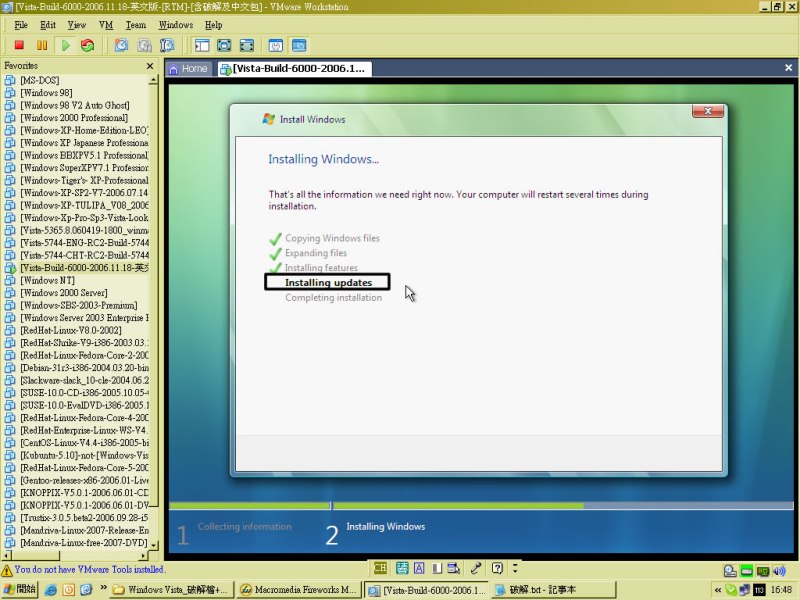Switch to Macromedia Fireworks taskbar button

pyautogui.click(x=299, y=590)
